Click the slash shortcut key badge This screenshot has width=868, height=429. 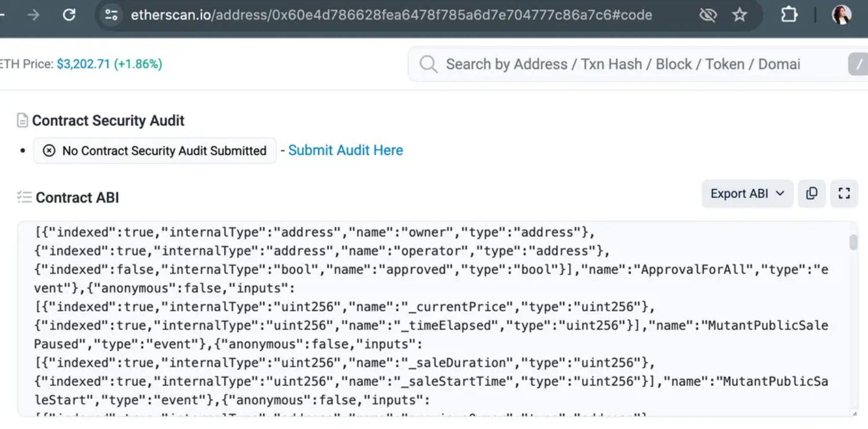(859, 64)
